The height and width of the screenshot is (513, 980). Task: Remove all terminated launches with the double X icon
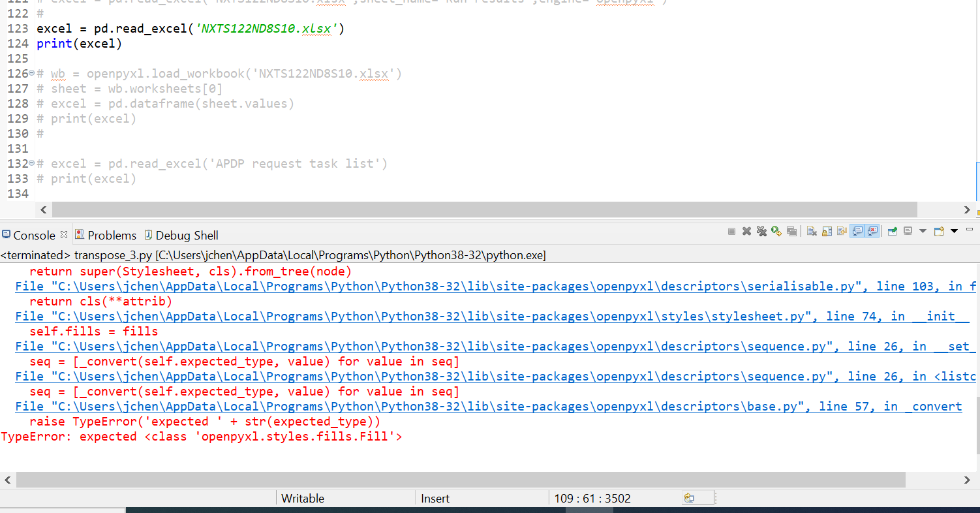761,231
